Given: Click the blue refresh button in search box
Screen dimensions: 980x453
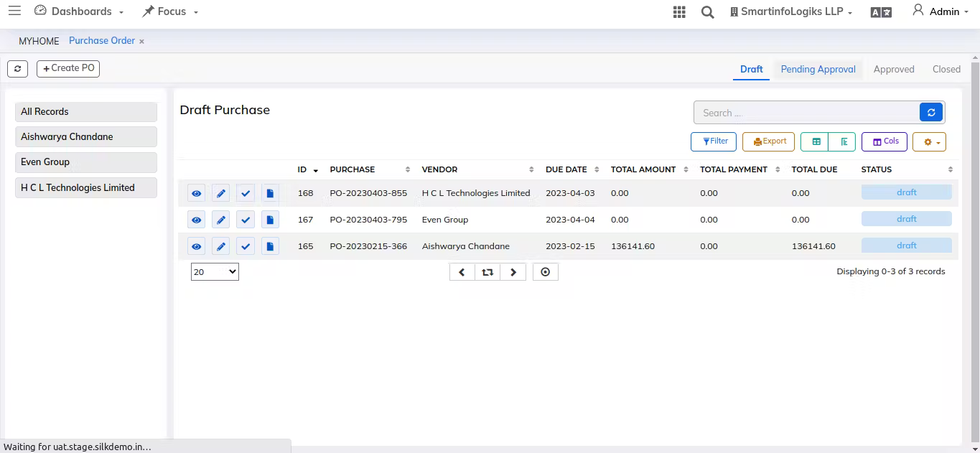Looking at the screenshot, I should point(931,112).
